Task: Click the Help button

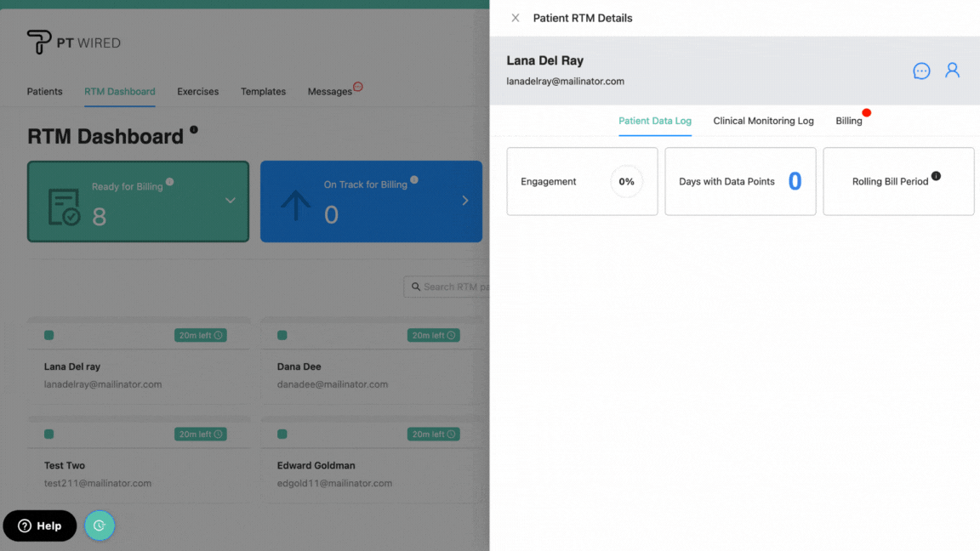Action: click(39, 525)
